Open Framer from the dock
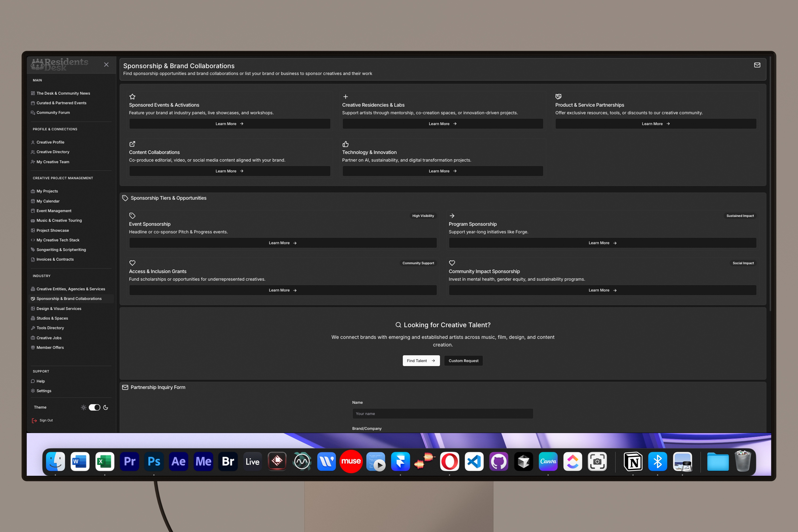Image resolution: width=798 pixels, height=532 pixels. [400, 461]
